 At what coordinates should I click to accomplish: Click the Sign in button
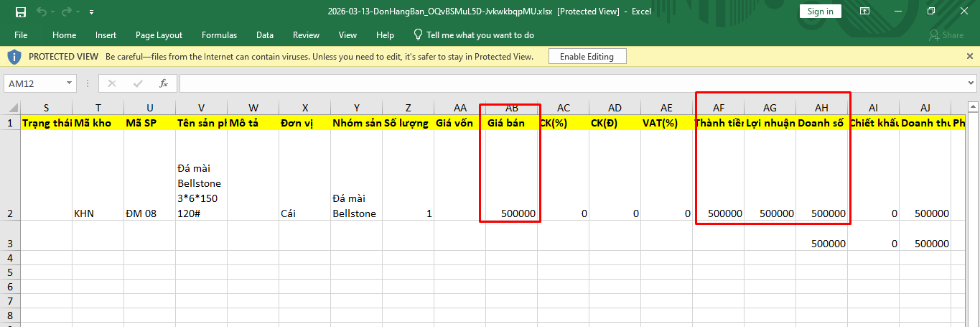[x=820, y=11]
